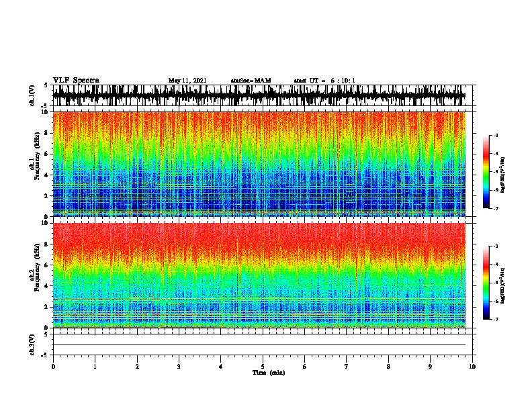This screenshot has width=532, height=411.
Task: Click inside the ch.2 spectrogram panel
Action: pyautogui.click(x=259, y=275)
